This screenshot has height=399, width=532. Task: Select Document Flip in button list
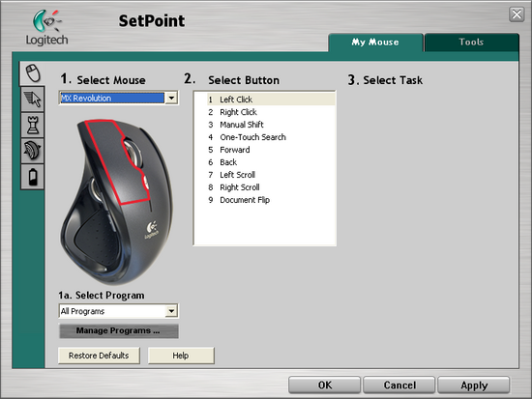click(x=271, y=200)
